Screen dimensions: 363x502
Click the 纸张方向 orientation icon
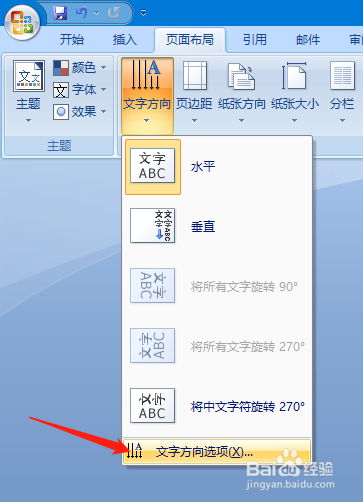click(241, 76)
